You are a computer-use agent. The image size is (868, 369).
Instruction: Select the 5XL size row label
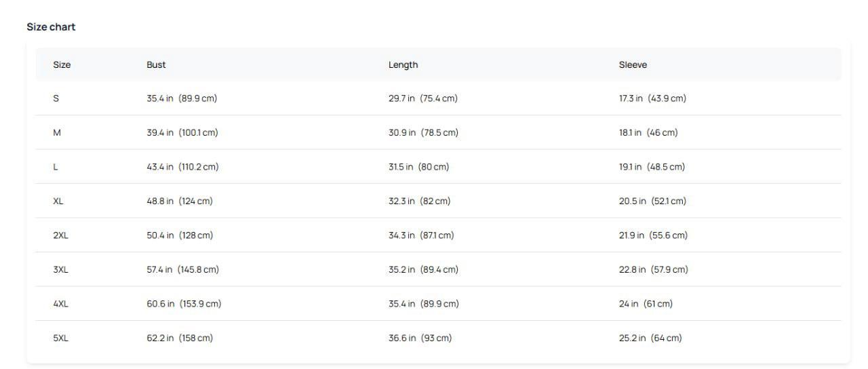pyautogui.click(x=60, y=338)
